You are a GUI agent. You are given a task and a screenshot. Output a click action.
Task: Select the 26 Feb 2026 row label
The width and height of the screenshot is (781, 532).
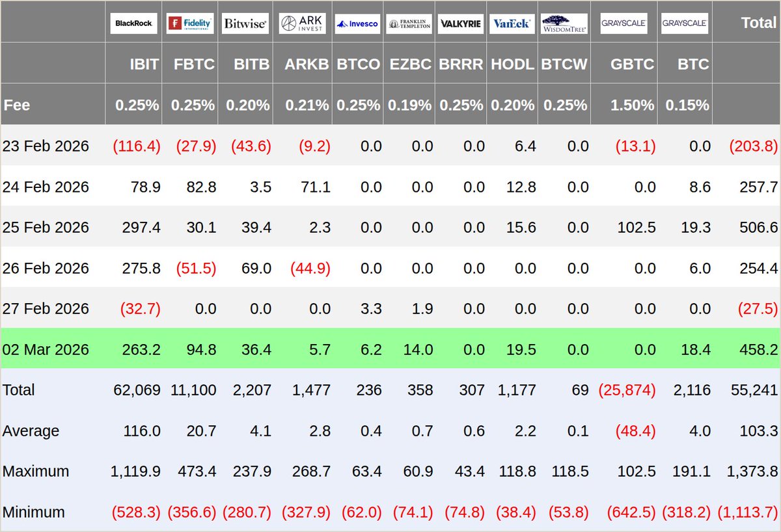[x=46, y=268]
